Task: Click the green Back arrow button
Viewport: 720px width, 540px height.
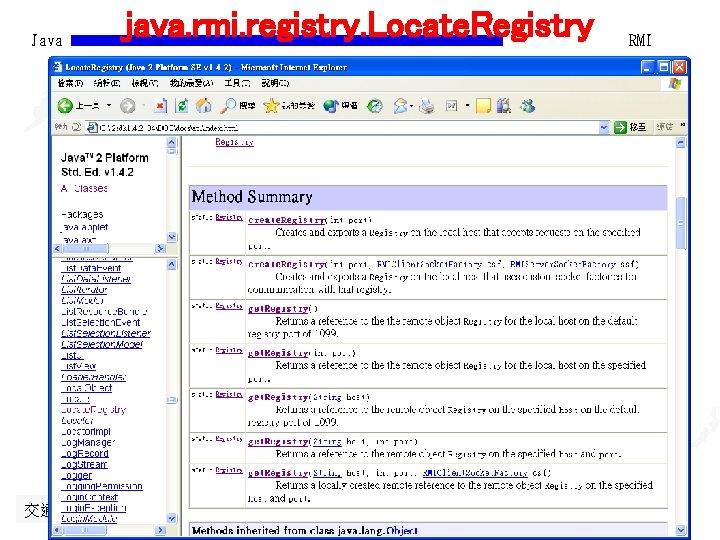Action: coord(65,106)
